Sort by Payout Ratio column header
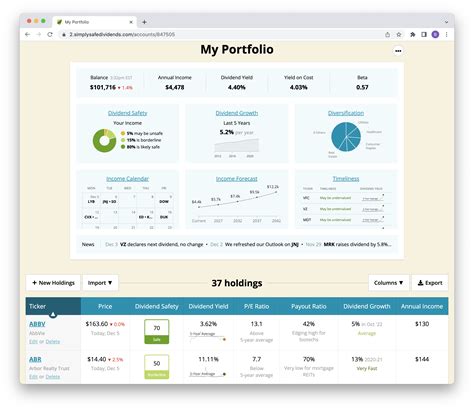474x410 pixels. (309, 306)
